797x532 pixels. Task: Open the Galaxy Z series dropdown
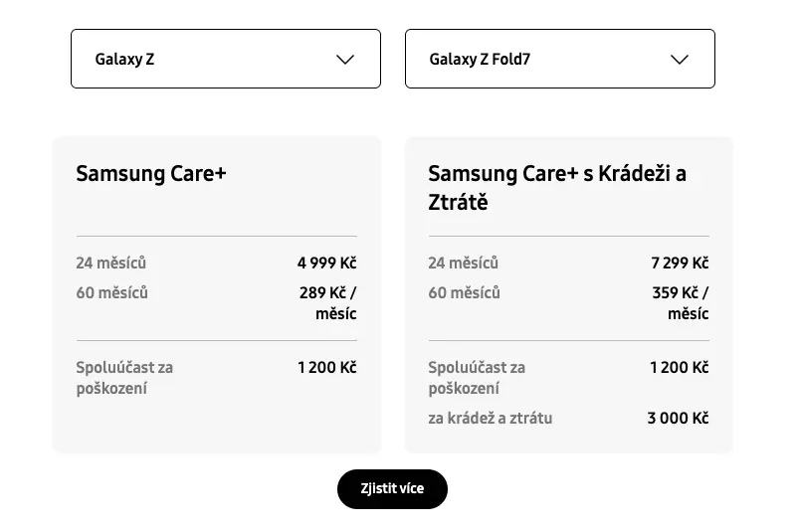(225, 59)
